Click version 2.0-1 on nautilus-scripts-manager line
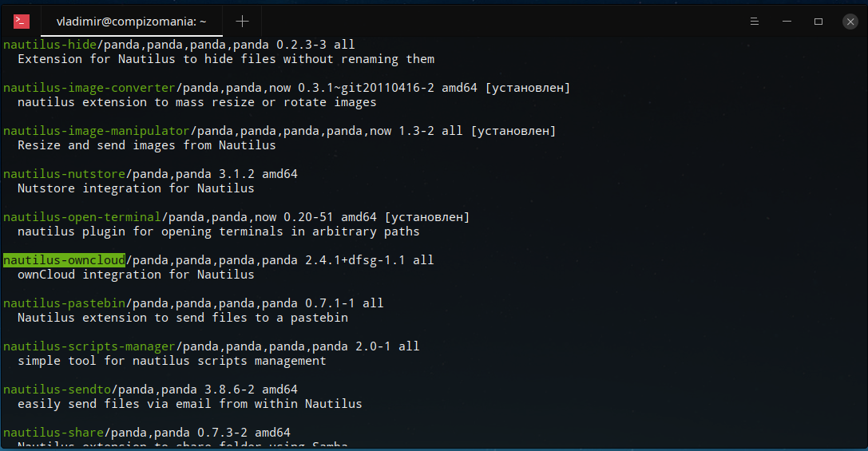 pyautogui.click(x=373, y=346)
